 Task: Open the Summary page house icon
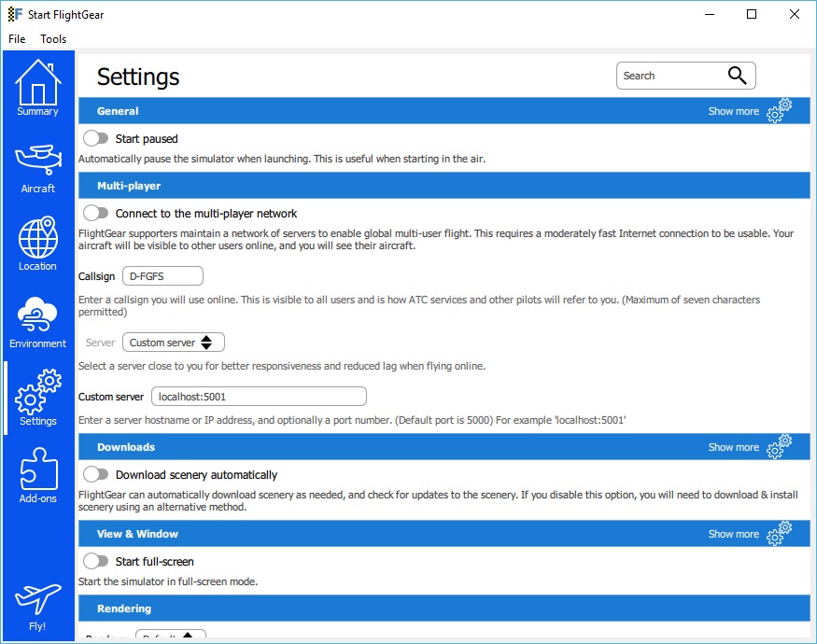(x=38, y=82)
